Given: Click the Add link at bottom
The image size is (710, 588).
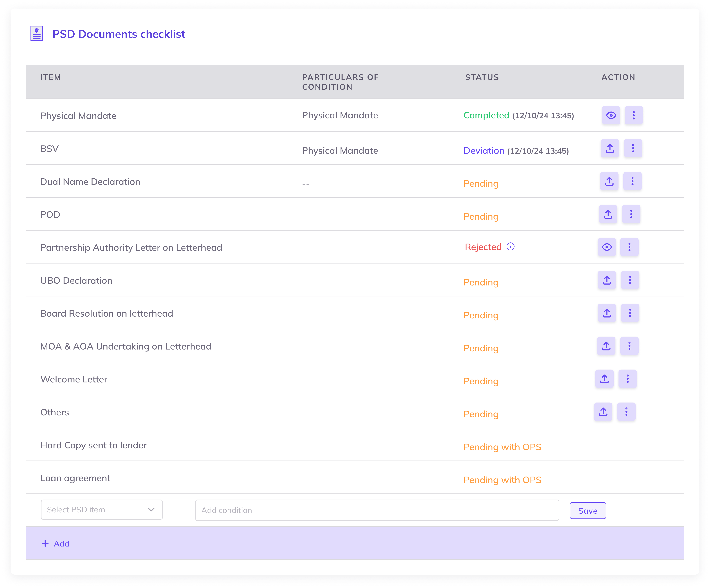Looking at the screenshot, I should [x=56, y=543].
